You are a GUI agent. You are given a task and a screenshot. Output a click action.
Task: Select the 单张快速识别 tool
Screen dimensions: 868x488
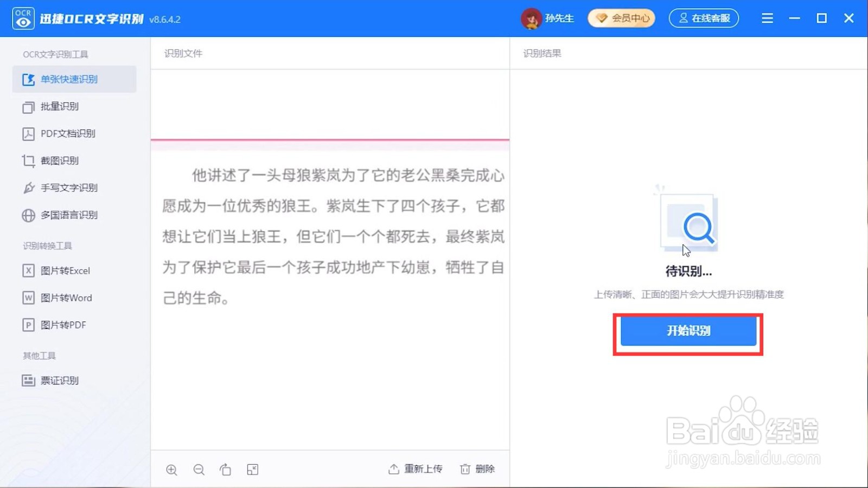point(68,79)
